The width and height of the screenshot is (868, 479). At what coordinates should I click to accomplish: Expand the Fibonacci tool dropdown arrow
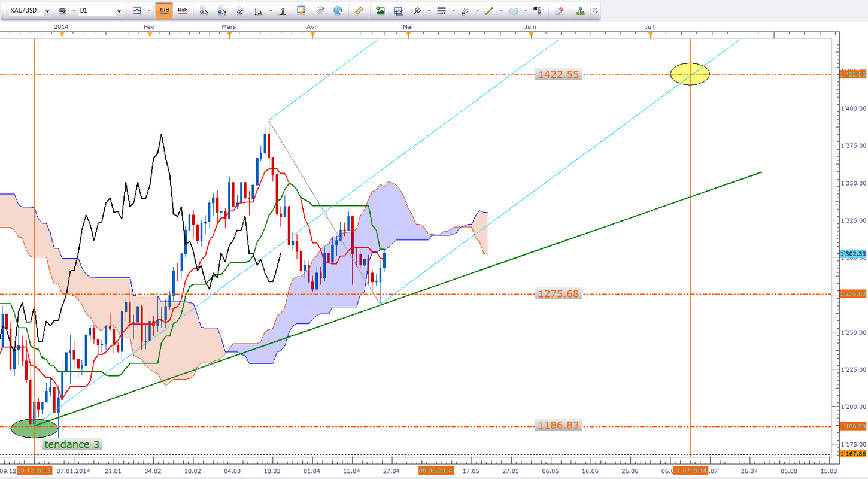pyautogui.click(x=453, y=11)
